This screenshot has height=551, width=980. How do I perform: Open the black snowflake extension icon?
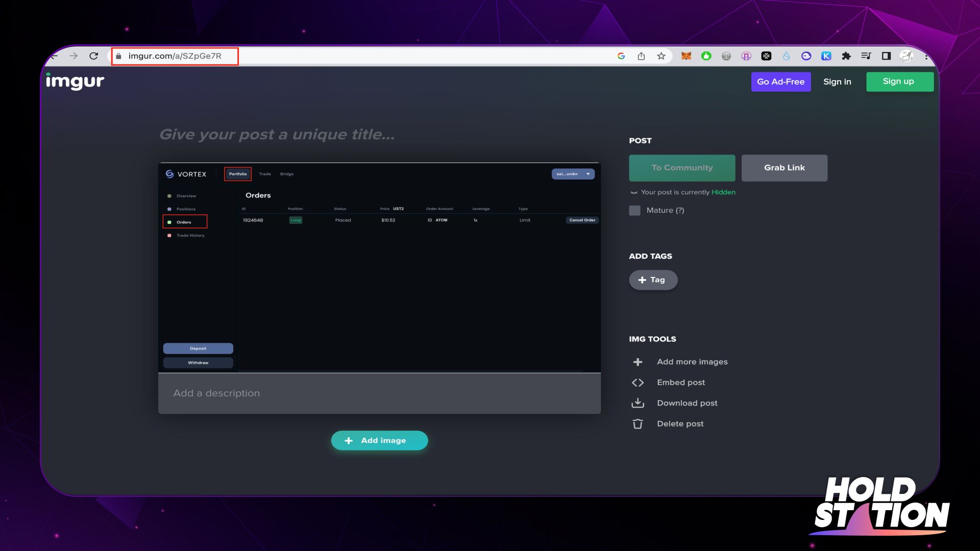point(766,56)
